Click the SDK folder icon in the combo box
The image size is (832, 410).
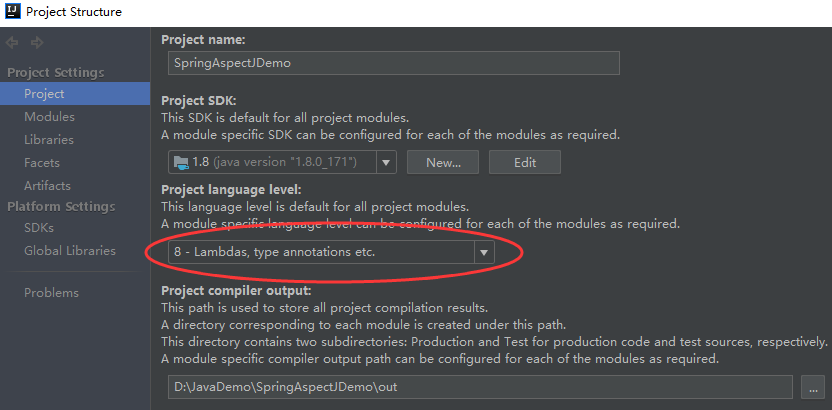pos(180,162)
